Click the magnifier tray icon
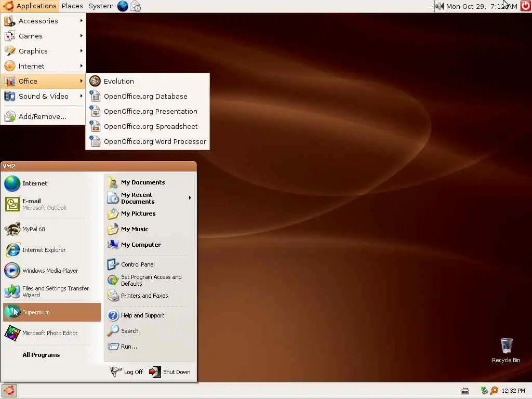Screen dimensions: 532x399 coord(494,391)
